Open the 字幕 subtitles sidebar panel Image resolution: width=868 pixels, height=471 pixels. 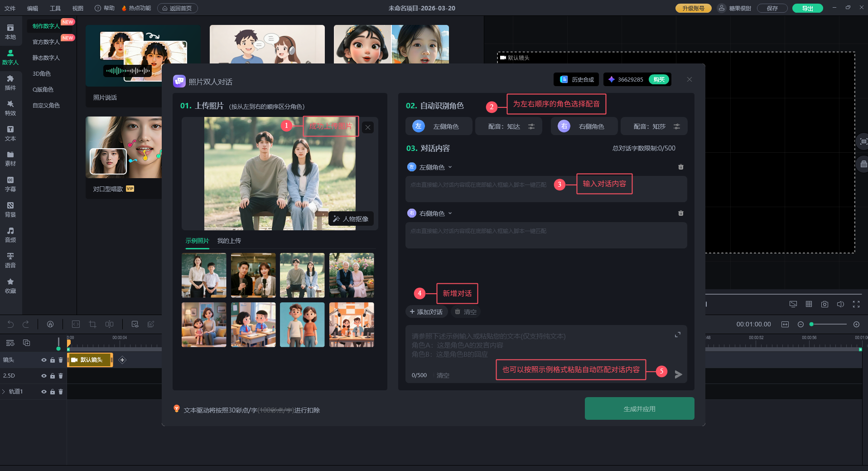10,184
